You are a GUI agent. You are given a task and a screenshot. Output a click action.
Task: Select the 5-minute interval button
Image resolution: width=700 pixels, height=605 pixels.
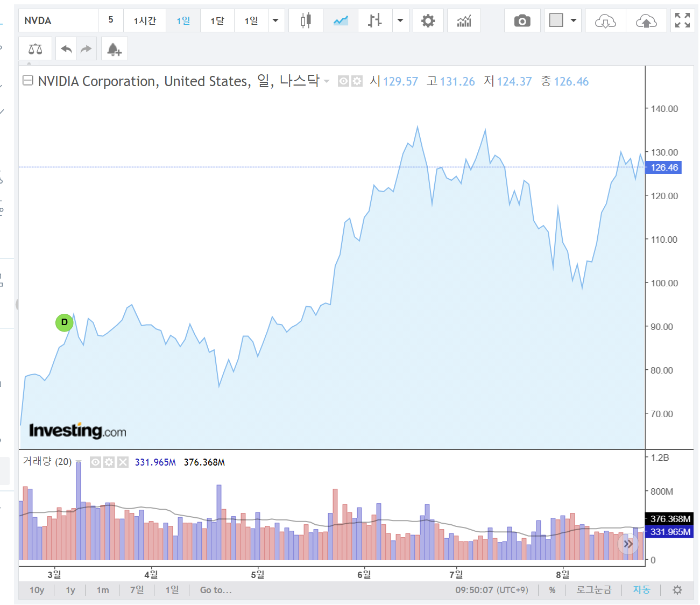click(111, 20)
